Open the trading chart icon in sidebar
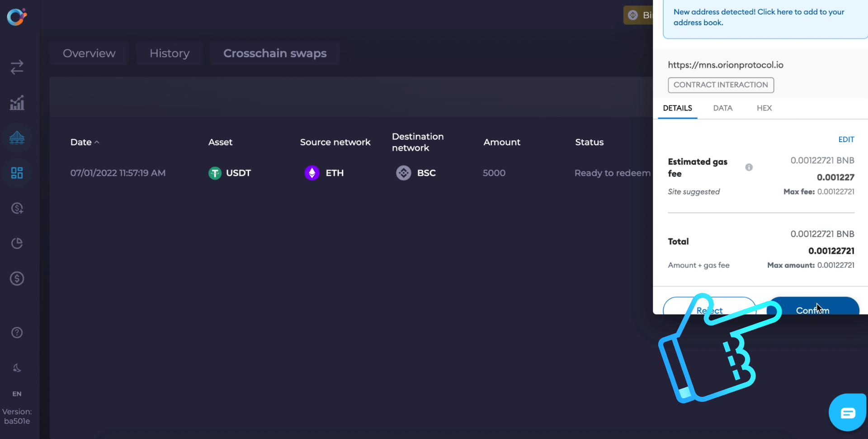Viewport: 868px width, 439px height. (x=17, y=103)
